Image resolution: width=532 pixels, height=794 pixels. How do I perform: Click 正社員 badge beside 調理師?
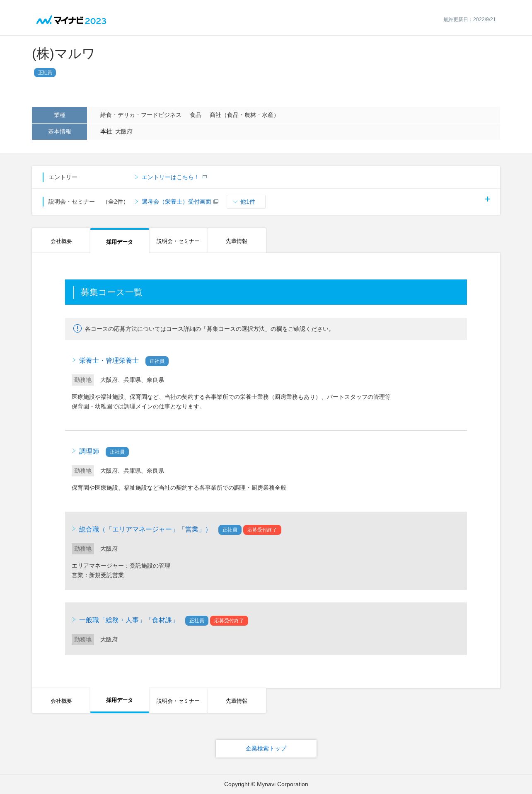pyautogui.click(x=117, y=452)
